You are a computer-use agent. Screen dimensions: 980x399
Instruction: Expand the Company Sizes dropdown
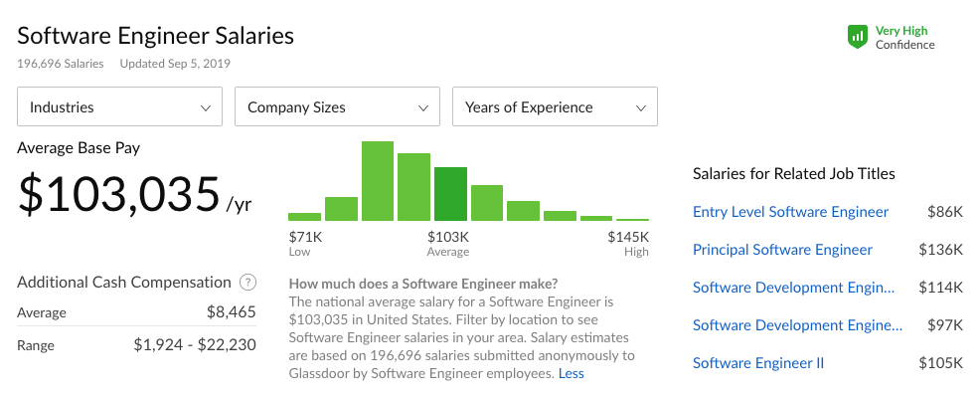tap(338, 106)
